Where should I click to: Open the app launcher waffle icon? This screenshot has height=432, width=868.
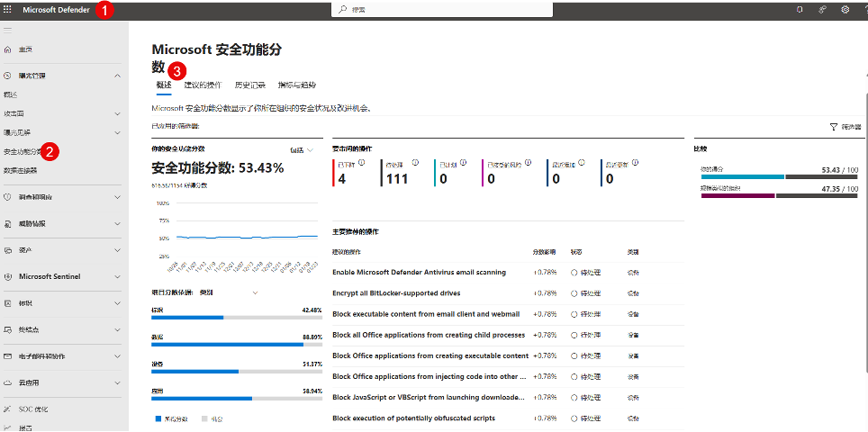click(x=7, y=9)
